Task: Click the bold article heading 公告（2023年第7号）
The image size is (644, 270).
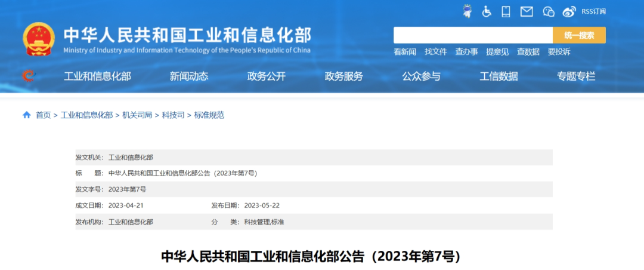Action: (311, 257)
